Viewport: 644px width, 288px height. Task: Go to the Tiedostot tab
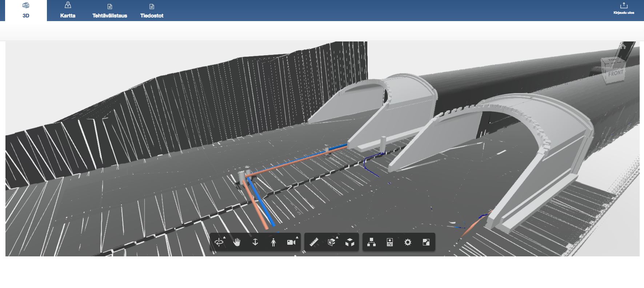pos(152,11)
